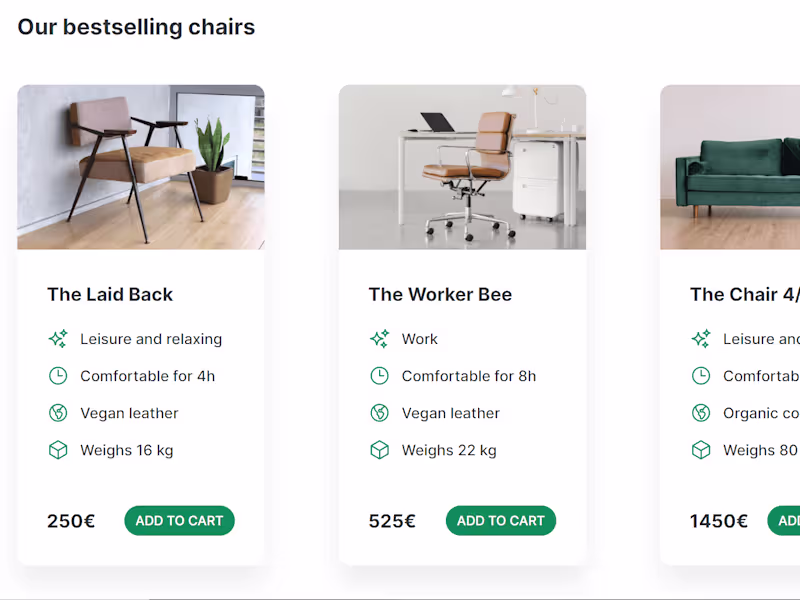Add The Worker Bee to cart

[501, 521]
